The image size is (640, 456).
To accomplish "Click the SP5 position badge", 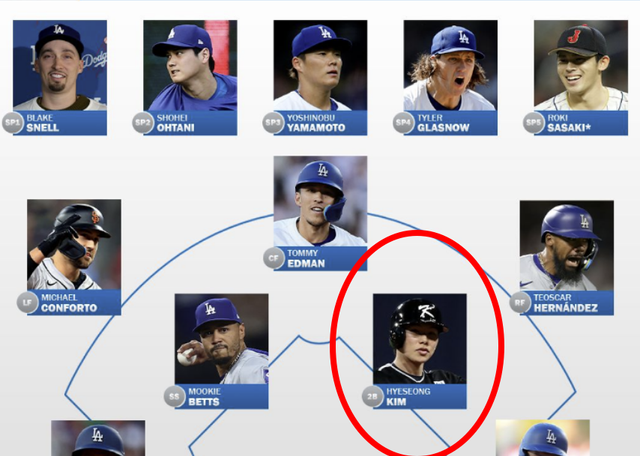I will 534,122.
